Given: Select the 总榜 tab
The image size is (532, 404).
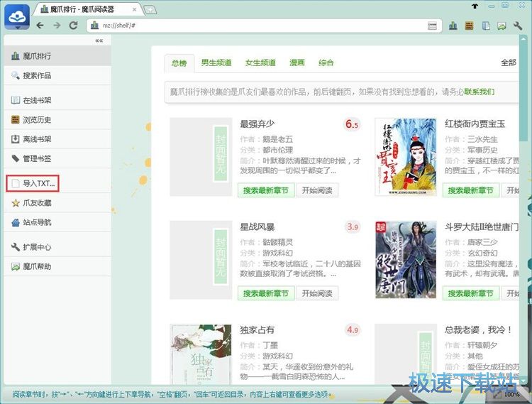Looking at the screenshot, I should click(x=179, y=62).
